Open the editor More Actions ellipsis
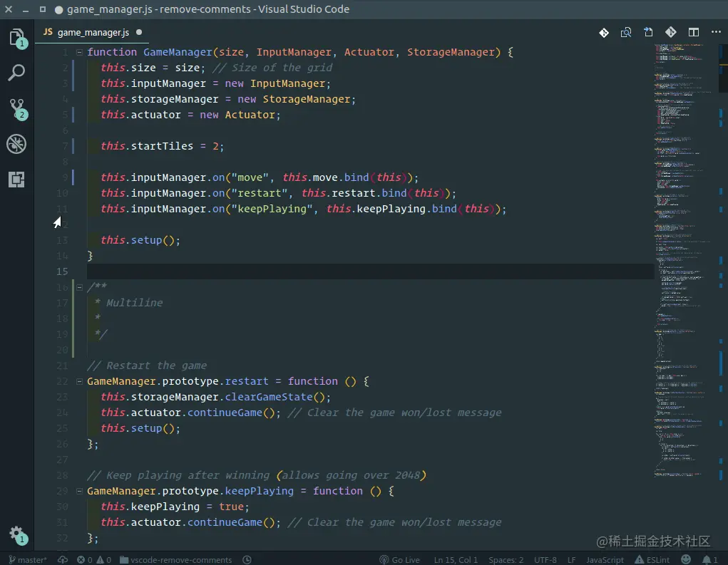This screenshot has width=728, height=565. [x=716, y=32]
